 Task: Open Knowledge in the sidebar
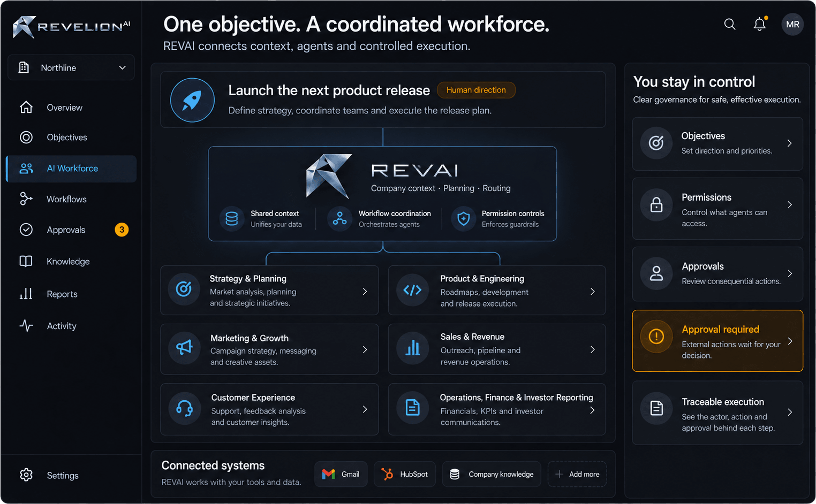click(71, 262)
